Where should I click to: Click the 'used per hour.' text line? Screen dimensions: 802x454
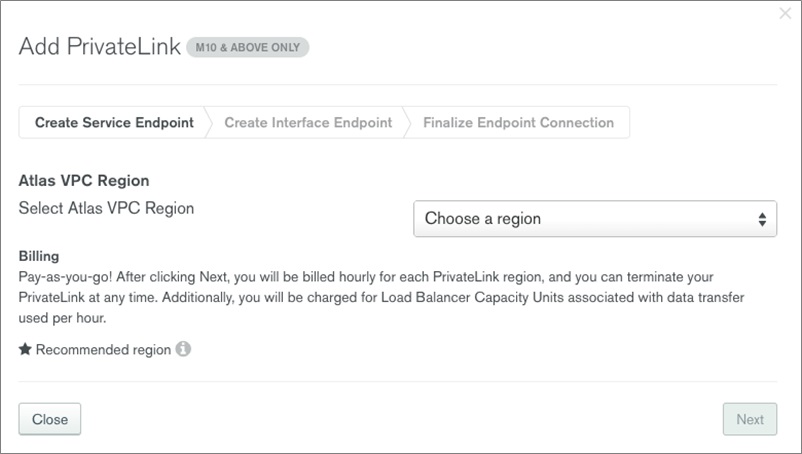point(62,318)
